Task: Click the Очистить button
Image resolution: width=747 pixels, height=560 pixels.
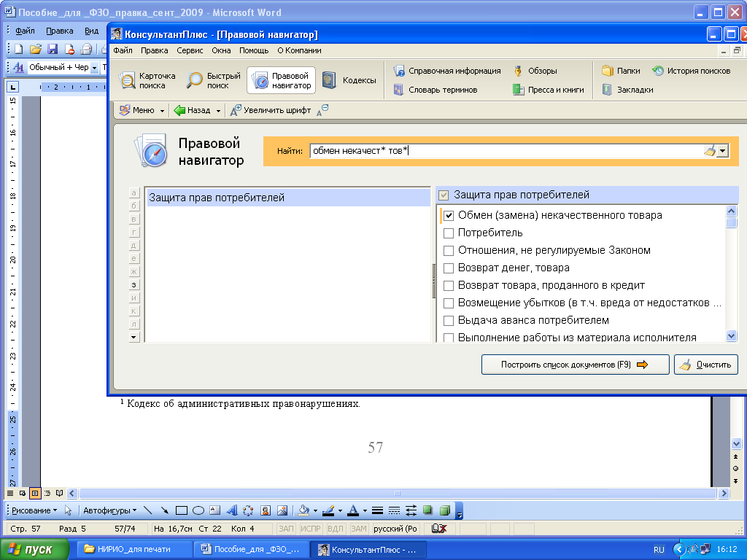Action: pos(706,365)
